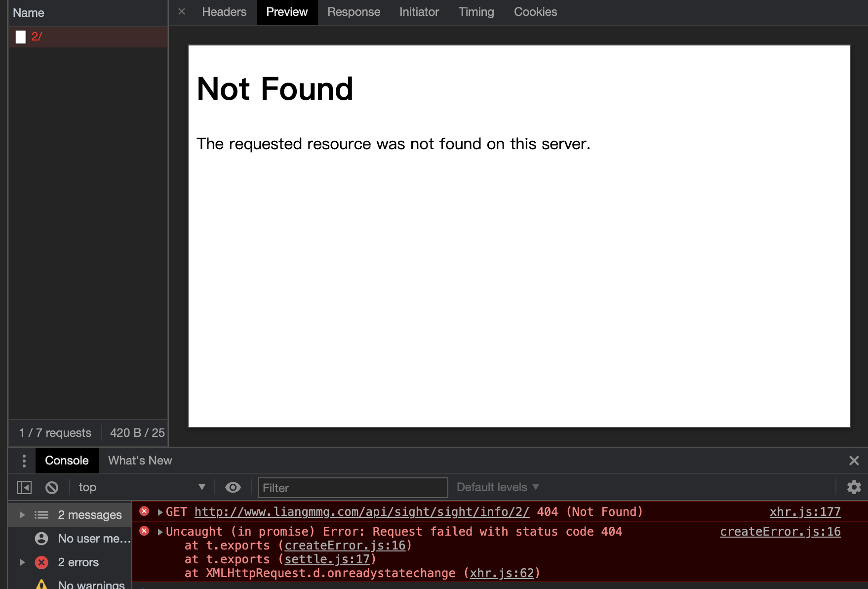This screenshot has width=868, height=589.
Task: Click the Not Found heading in preview
Action: point(275,89)
